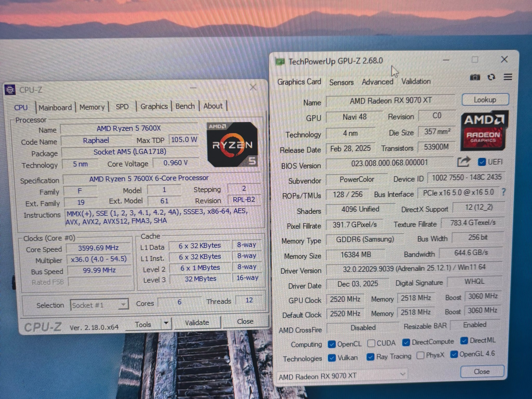Screen dimensions: 532x399
Task: Click the AMD Radeon Graphics logo
Action: pos(484,131)
